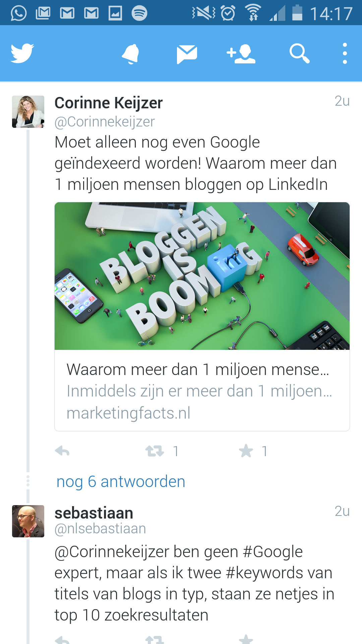Favorite Corinne Keijzer's tweet with star
The width and height of the screenshot is (362, 644).
(x=246, y=451)
